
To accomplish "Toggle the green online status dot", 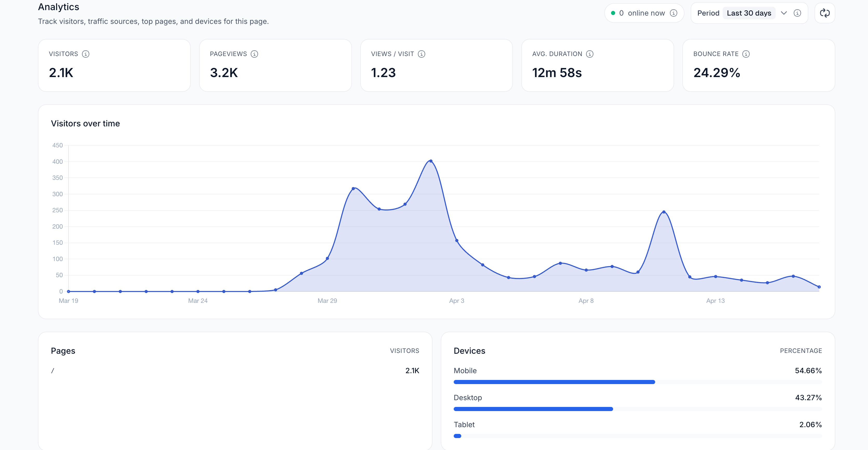I will coord(613,13).
